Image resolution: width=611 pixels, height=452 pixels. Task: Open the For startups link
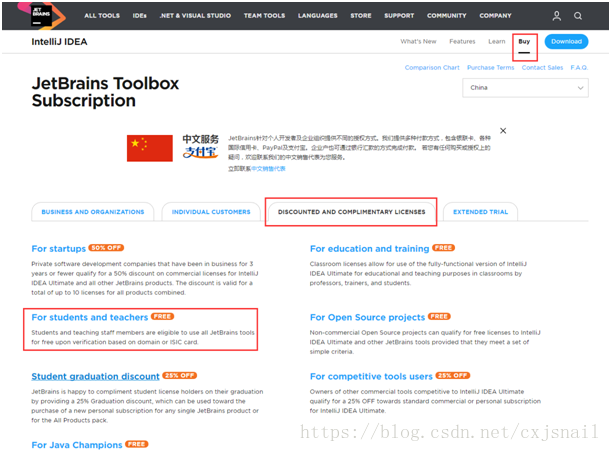58,249
